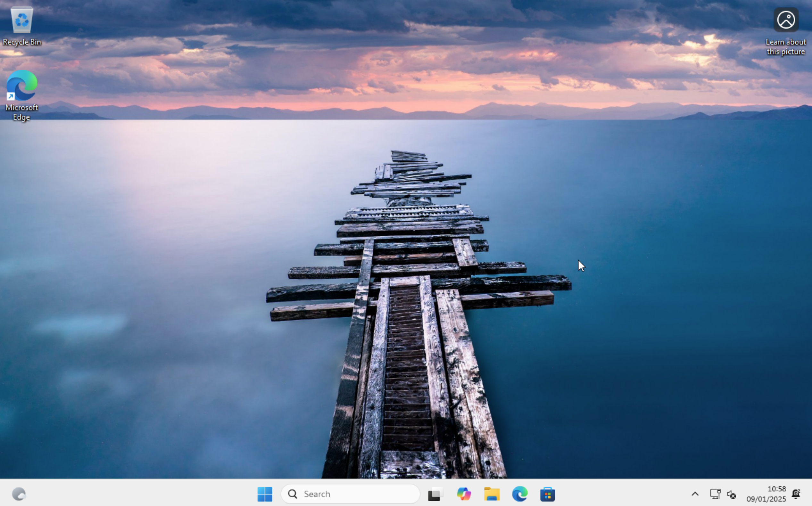Open the notifications bell icon
This screenshot has height=506, width=812.
tap(796, 494)
